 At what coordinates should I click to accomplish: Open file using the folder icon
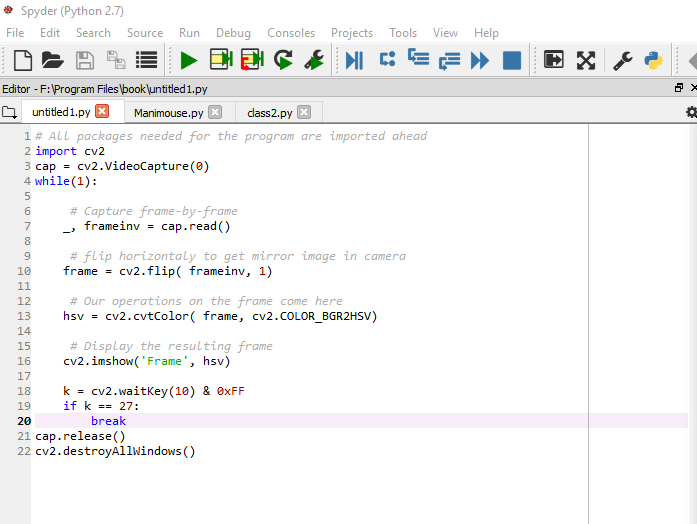coord(52,60)
